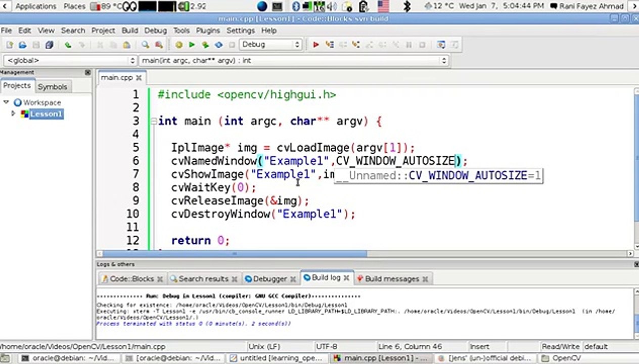
Task: Click the Step into debug icon
Action: pos(356,45)
